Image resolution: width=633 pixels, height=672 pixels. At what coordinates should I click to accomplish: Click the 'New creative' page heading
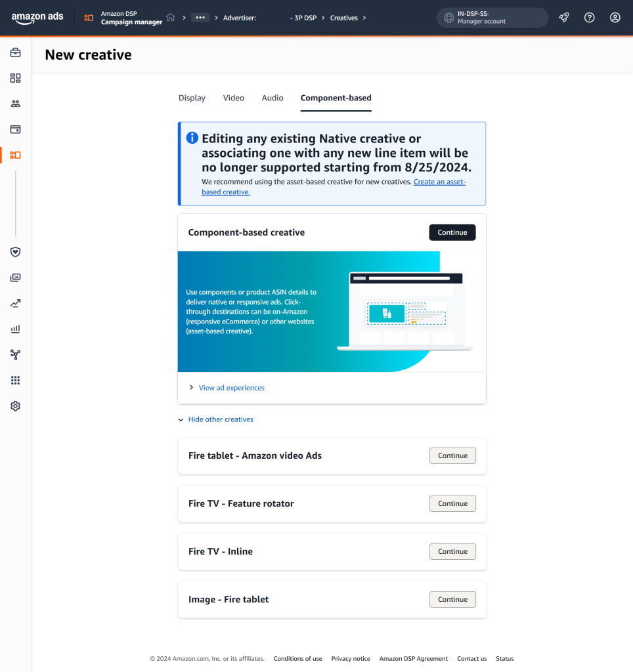pos(89,55)
